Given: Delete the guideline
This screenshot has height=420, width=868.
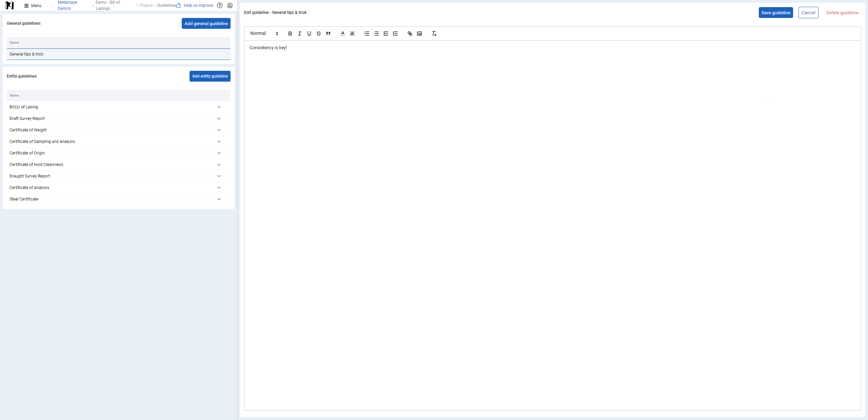Looking at the screenshot, I should coord(842,13).
